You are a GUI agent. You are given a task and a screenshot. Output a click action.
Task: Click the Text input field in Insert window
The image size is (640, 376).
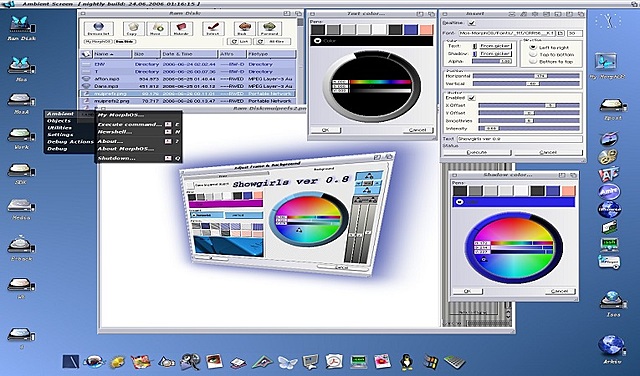(520, 139)
